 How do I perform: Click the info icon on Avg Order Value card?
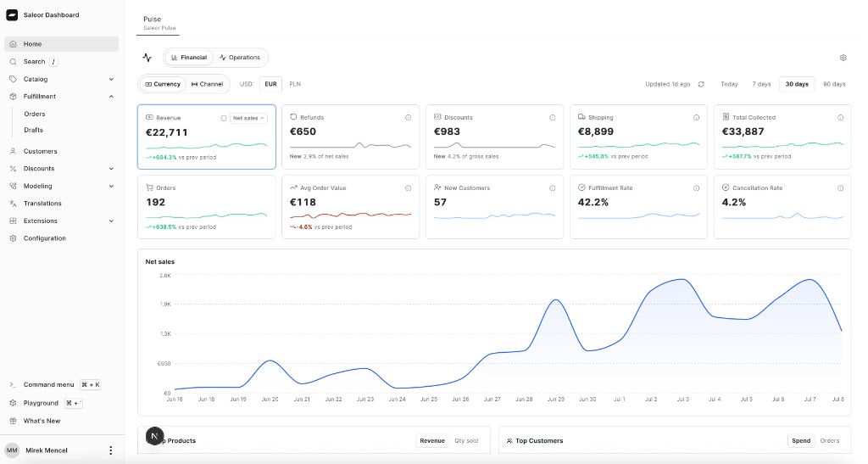point(408,188)
